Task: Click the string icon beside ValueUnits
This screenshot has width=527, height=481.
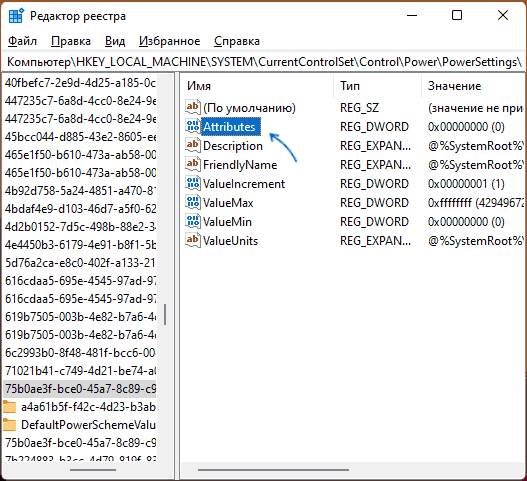Action: 193,240
